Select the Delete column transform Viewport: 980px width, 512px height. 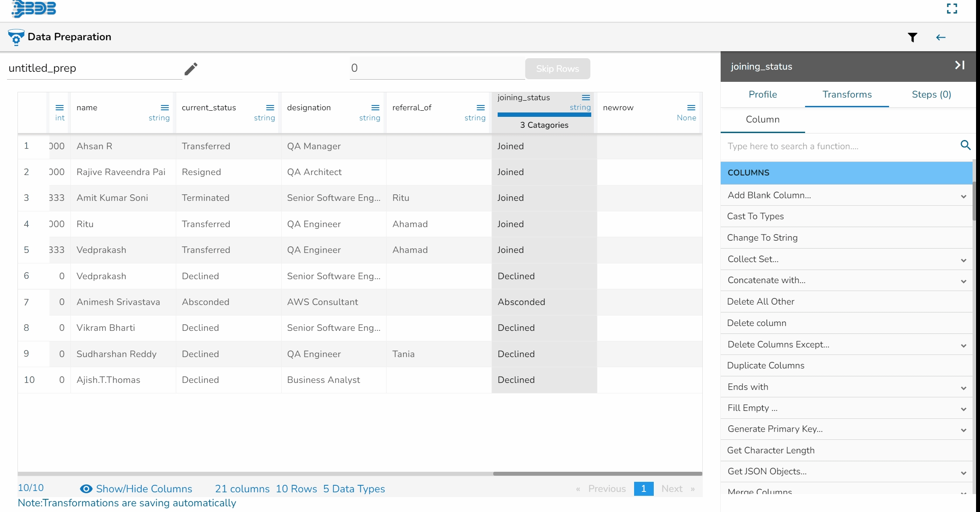tap(757, 323)
